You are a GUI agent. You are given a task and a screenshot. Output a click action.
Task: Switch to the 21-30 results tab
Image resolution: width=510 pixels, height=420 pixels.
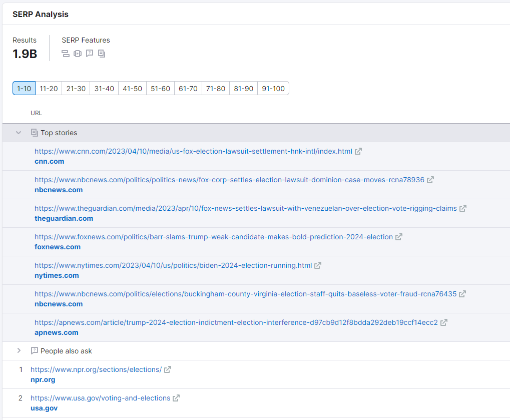76,89
